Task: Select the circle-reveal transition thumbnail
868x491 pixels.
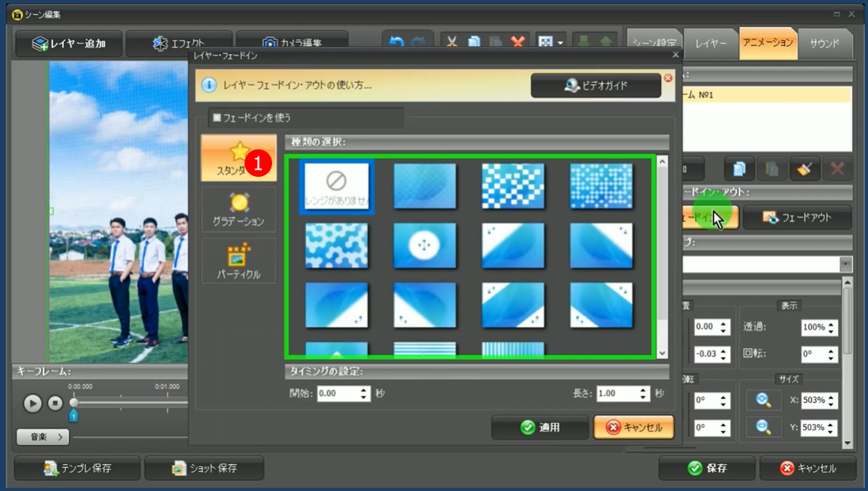Action: tap(425, 245)
